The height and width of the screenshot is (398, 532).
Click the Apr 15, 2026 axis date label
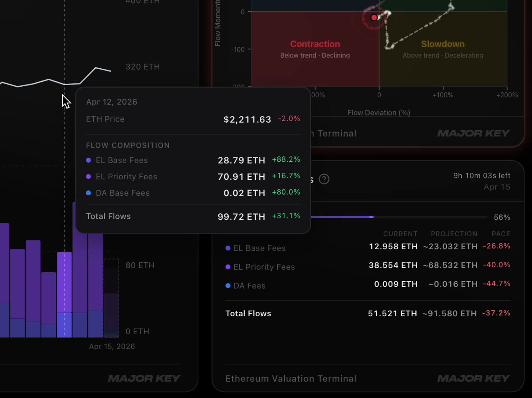[112, 347]
